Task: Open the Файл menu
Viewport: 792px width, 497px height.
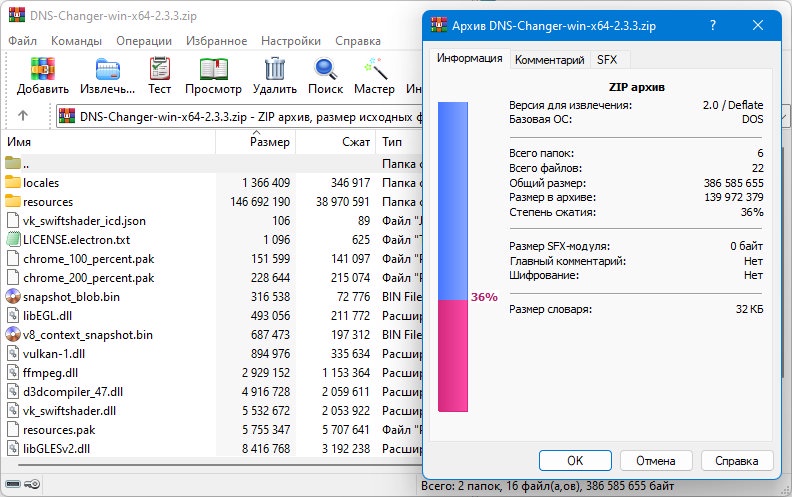Action: click(x=22, y=41)
